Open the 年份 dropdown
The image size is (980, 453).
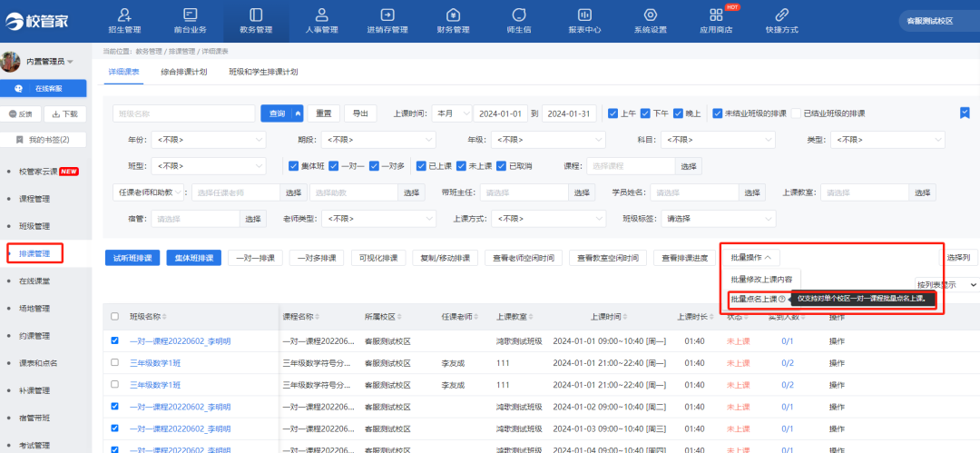pos(209,140)
